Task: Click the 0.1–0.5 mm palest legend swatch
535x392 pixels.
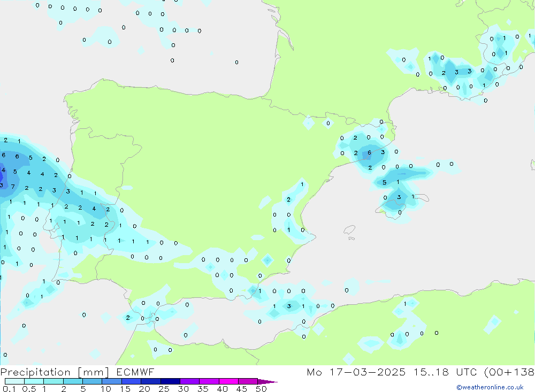Action: point(14,381)
